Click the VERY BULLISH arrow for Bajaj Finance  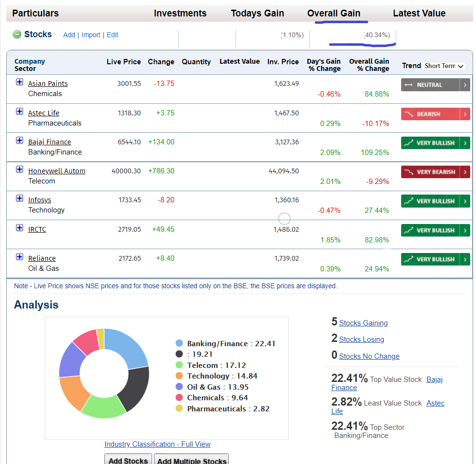click(x=465, y=143)
